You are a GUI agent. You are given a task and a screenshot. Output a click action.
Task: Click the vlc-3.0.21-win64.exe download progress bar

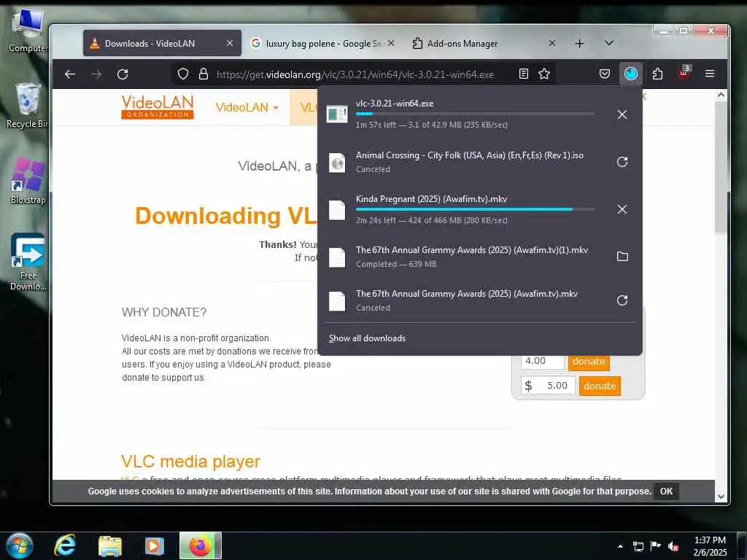click(x=474, y=114)
